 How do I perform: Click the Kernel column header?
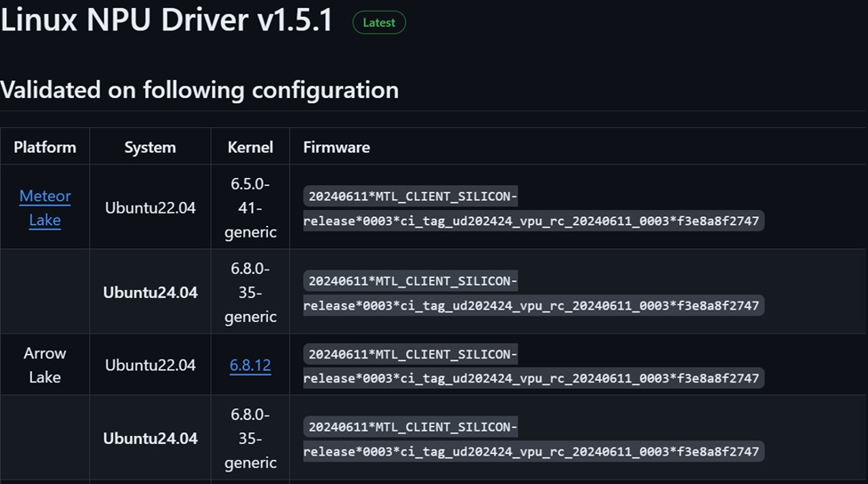coord(250,147)
